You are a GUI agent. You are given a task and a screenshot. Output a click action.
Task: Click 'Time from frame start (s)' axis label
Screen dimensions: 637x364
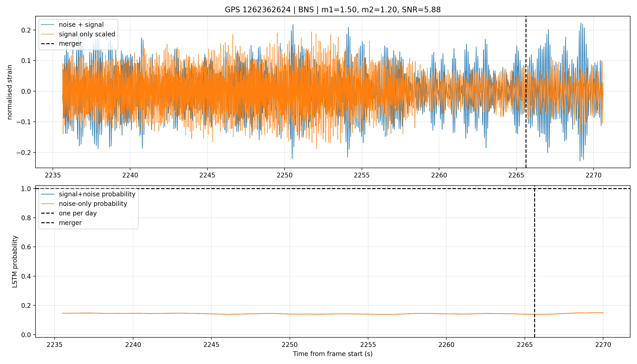click(x=333, y=354)
